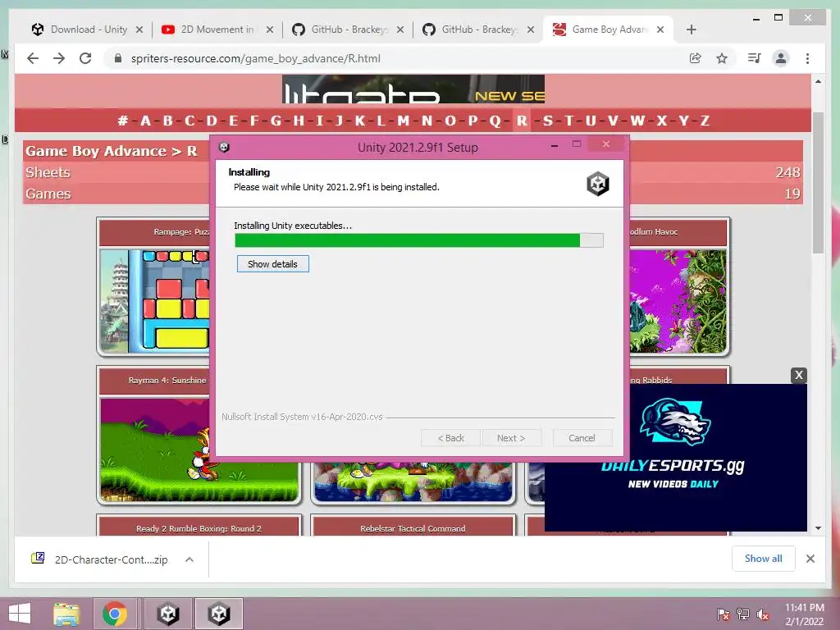Image resolution: width=840 pixels, height=630 pixels.
Task: Go back to the previous page in Chrome
Action: (x=33, y=58)
